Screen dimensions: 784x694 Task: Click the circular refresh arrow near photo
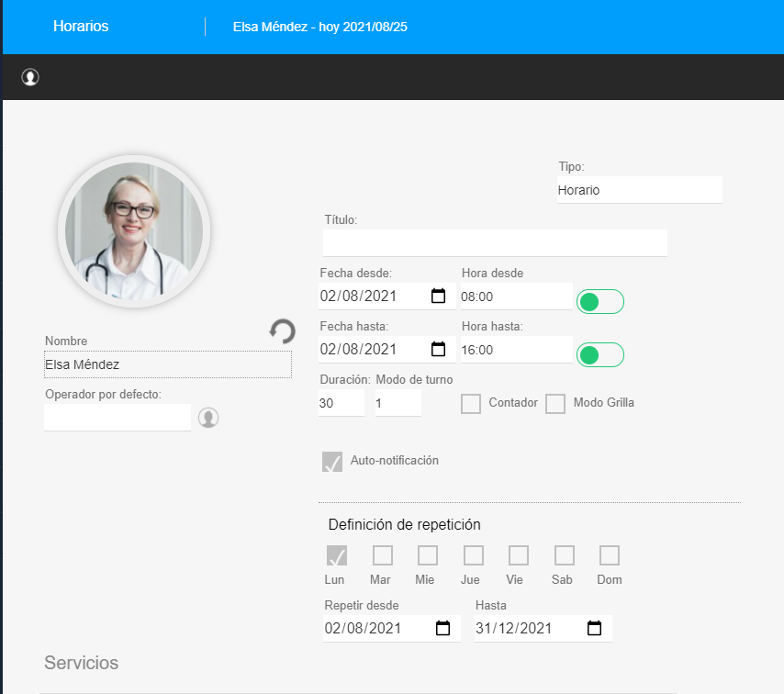click(283, 331)
